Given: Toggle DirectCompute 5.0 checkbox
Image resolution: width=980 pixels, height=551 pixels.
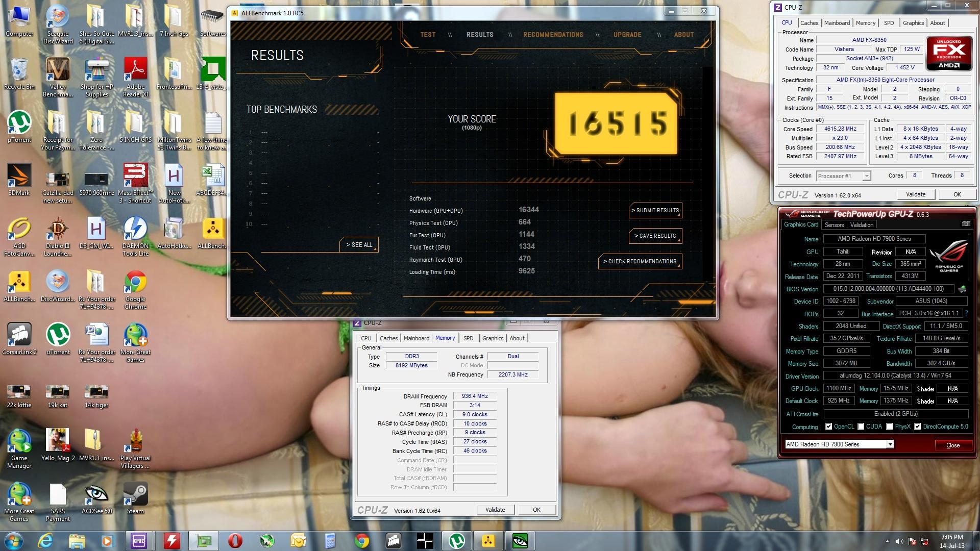Looking at the screenshot, I should 917,427.
